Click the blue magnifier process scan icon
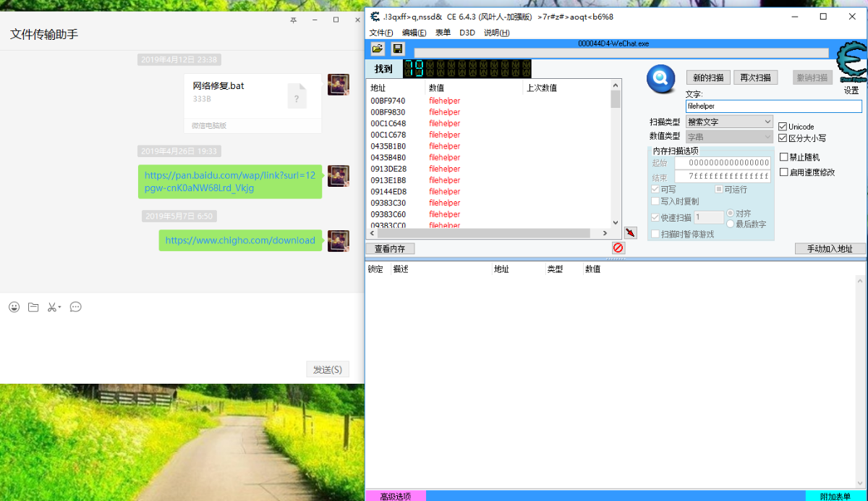The width and height of the screenshot is (868, 501). [x=660, y=80]
